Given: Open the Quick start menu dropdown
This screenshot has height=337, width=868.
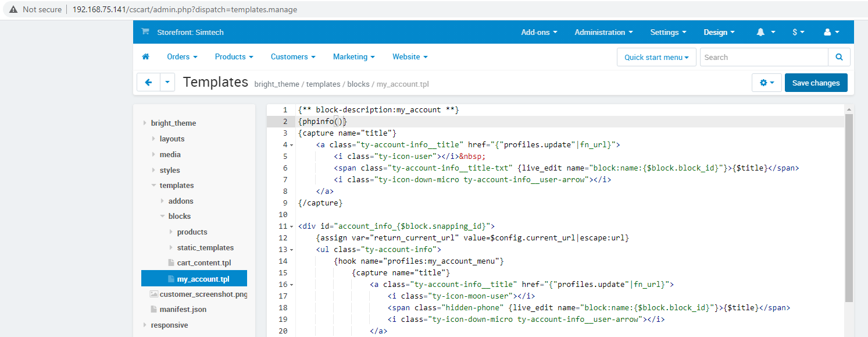Looking at the screenshot, I should click(656, 57).
